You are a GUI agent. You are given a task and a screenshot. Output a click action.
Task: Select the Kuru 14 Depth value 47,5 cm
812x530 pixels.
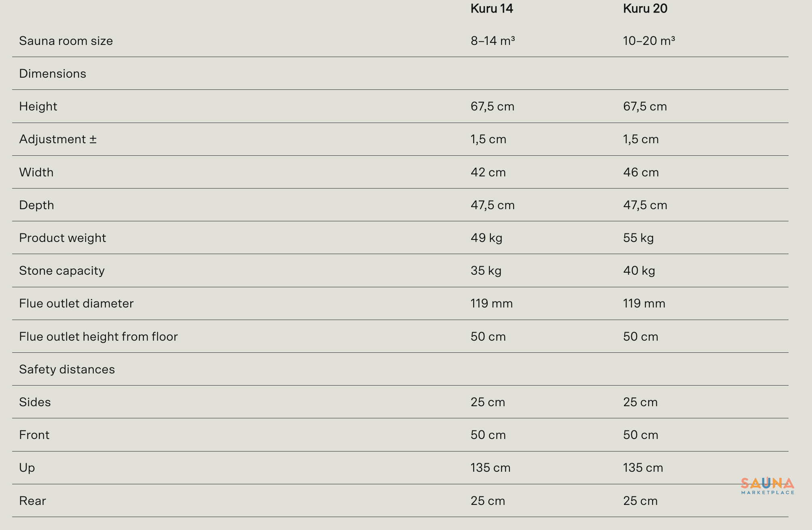(493, 205)
